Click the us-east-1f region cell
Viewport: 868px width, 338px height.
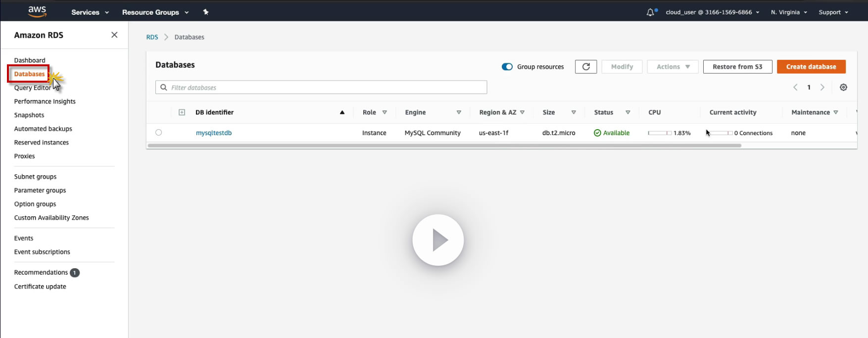pyautogui.click(x=493, y=133)
